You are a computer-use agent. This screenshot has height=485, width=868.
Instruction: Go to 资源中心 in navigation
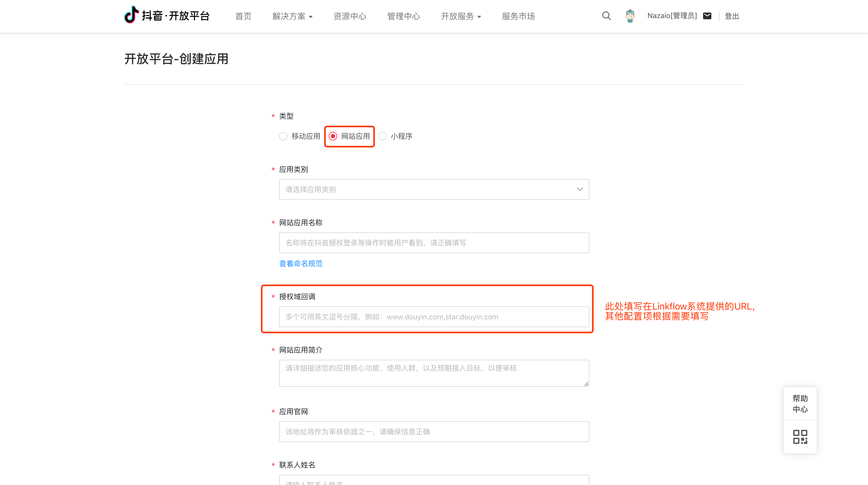349,16
